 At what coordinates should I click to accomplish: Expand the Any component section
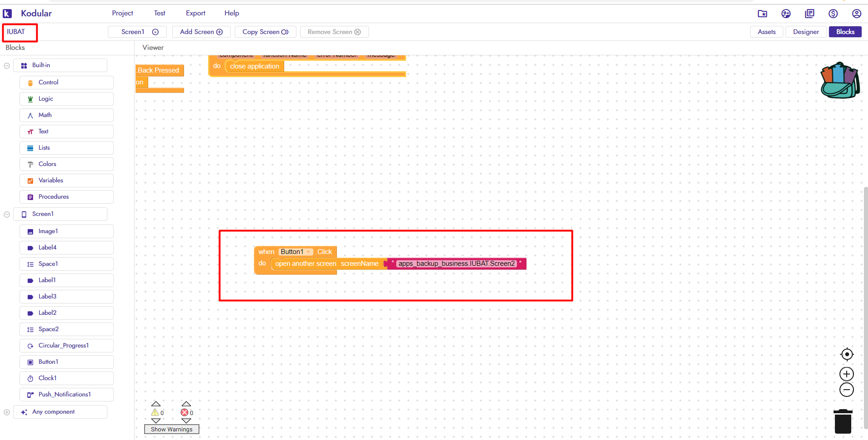[7, 412]
